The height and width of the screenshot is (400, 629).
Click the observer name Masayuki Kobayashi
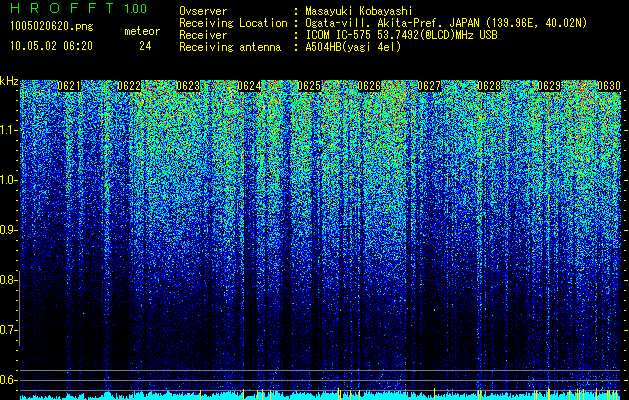(358, 11)
